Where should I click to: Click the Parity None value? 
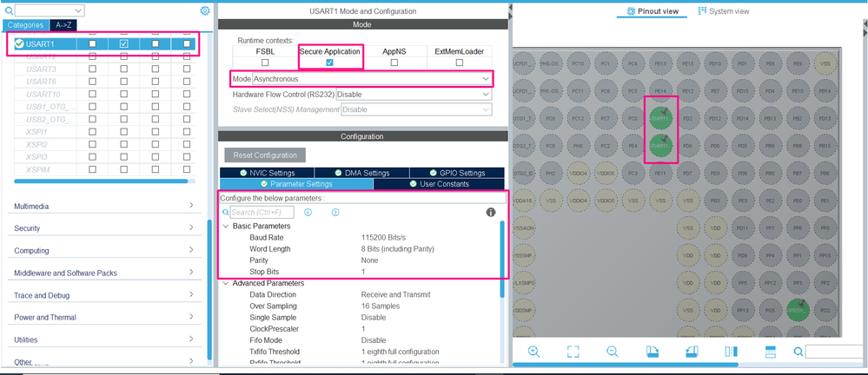(x=370, y=260)
